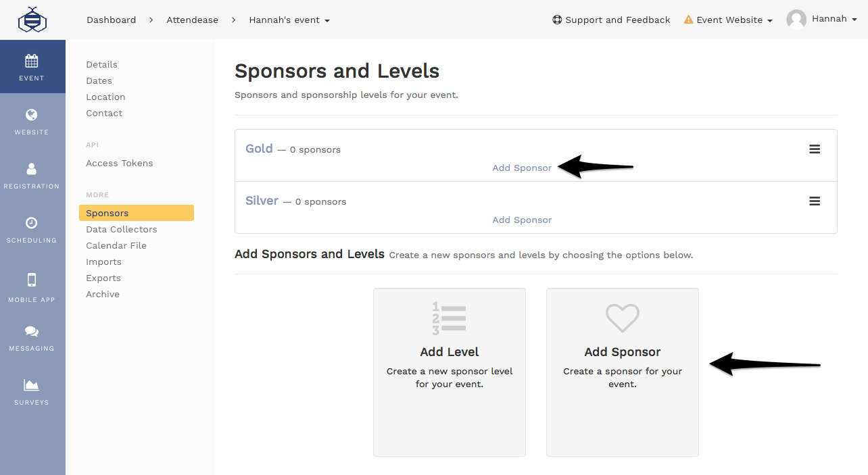
Task: Expand the Hannah's event dropdown
Action: 289,20
